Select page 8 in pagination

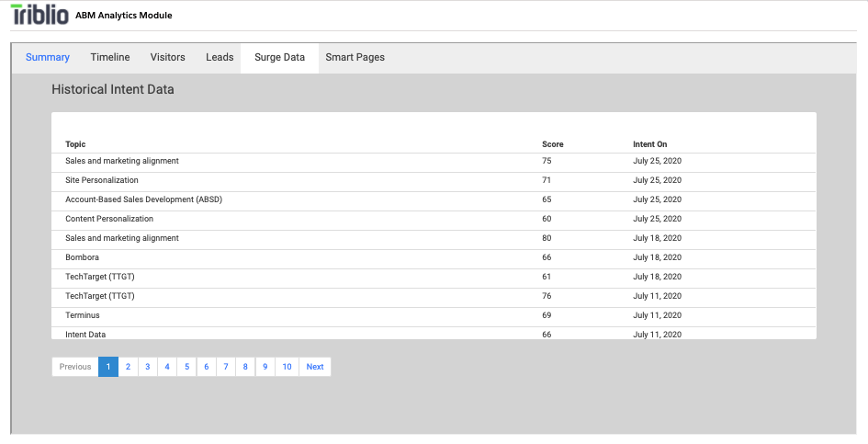245,367
